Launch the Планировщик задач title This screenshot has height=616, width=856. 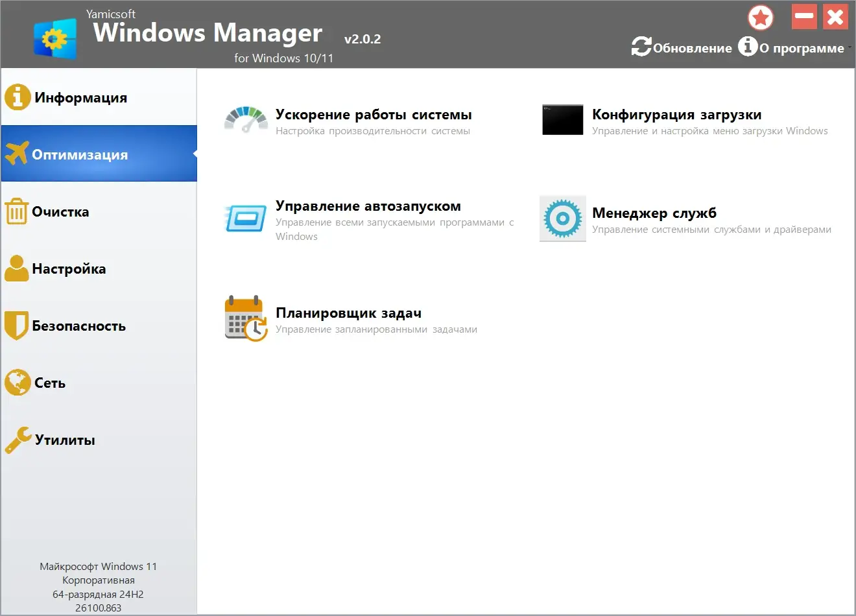(x=348, y=313)
